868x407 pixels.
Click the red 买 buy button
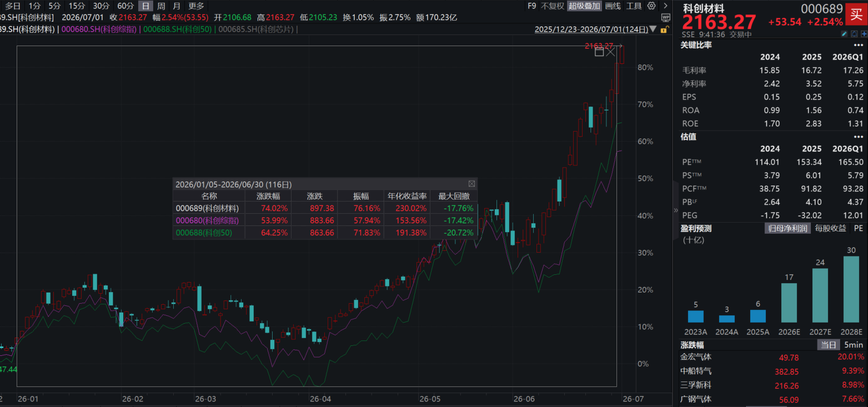click(x=856, y=14)
